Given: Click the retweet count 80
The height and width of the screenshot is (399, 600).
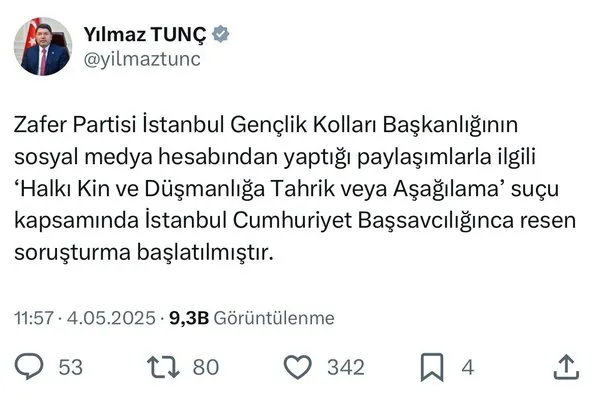Looking at the screenshot, I should [206, 367].
